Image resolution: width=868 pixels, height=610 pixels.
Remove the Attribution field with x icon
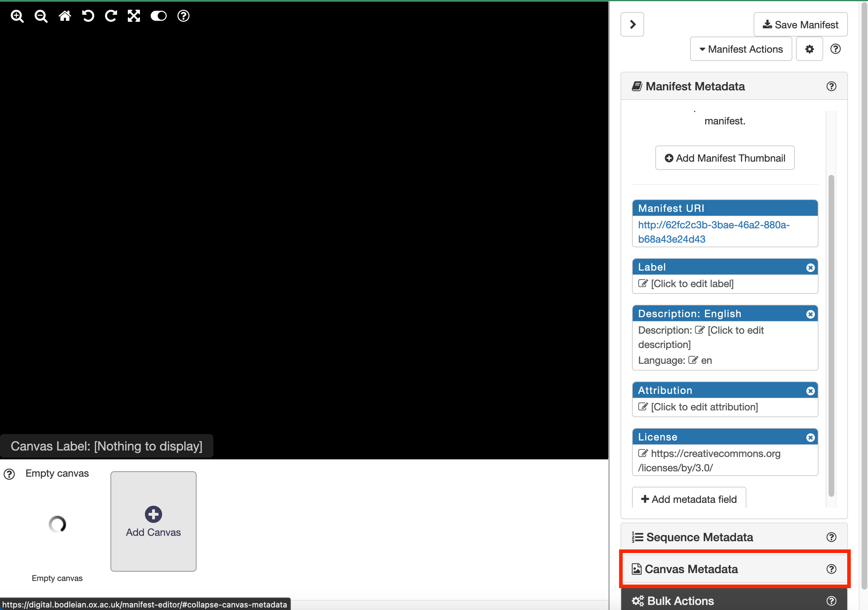pos(810,391)
